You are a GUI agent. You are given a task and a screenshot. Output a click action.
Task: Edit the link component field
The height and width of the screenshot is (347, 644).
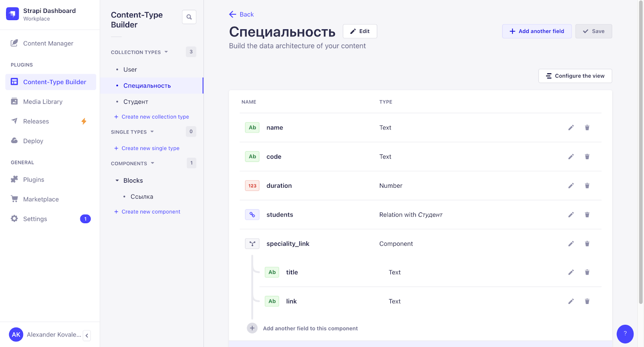(571, 301)
